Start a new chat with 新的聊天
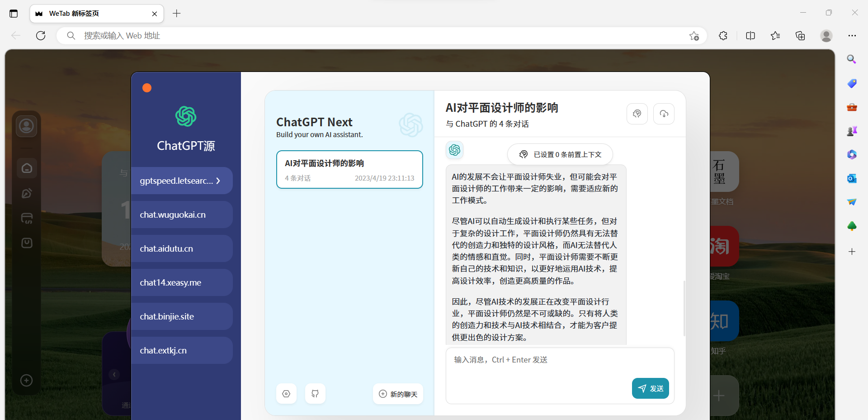868x420 pixels. pos(398,394)
